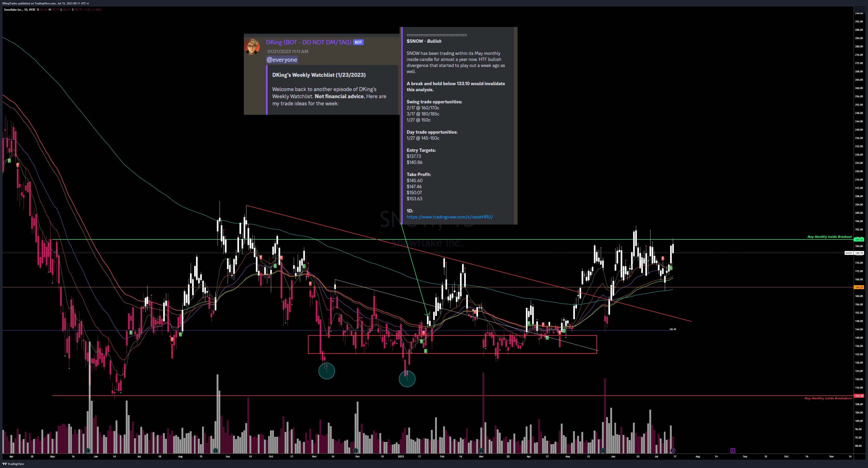Click the '01/21/2023 11:11 AM' timestamp

tap(288, 52)
